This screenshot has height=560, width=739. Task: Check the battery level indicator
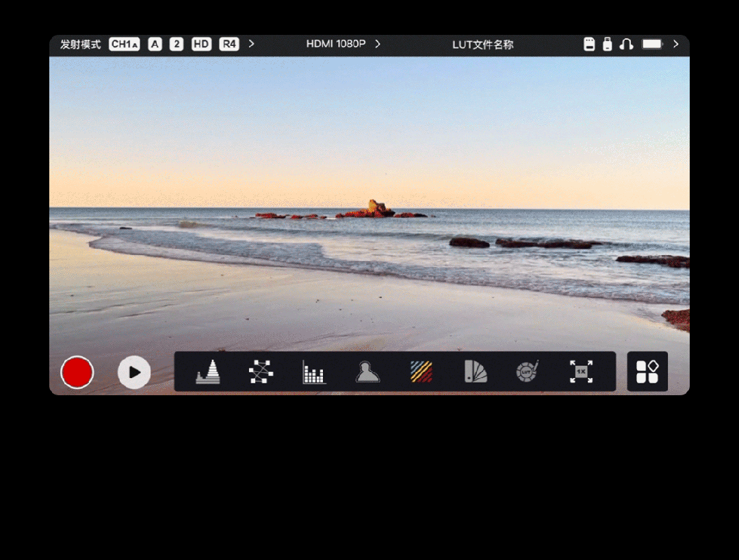653,44
